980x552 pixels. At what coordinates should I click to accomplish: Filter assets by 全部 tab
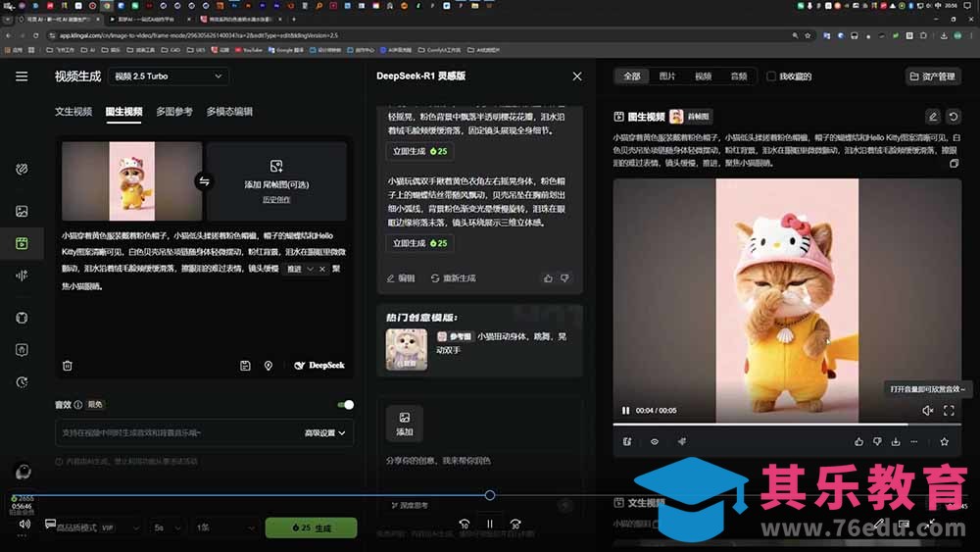pyautogui.click(x=632, y=76)
